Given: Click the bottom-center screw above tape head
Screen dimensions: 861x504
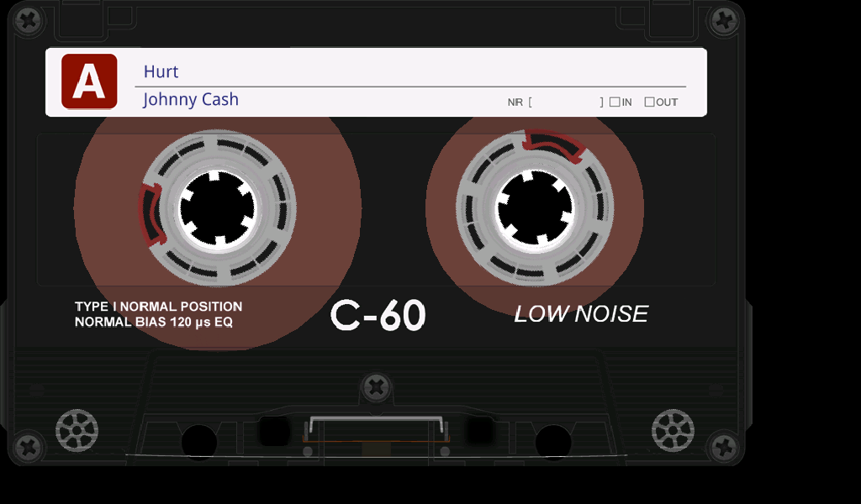Looking at the screenshot, I should click(x=376, y=387).
